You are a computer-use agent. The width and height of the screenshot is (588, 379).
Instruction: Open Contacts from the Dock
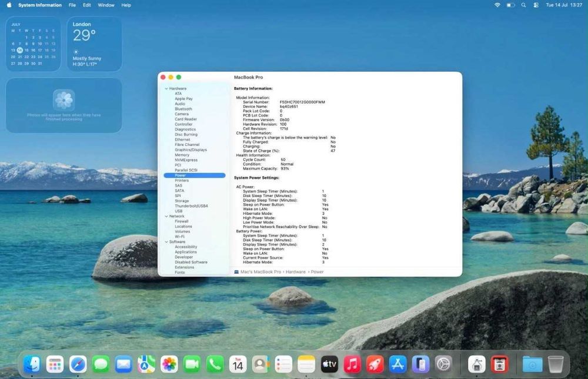click(x=260, y=364)
